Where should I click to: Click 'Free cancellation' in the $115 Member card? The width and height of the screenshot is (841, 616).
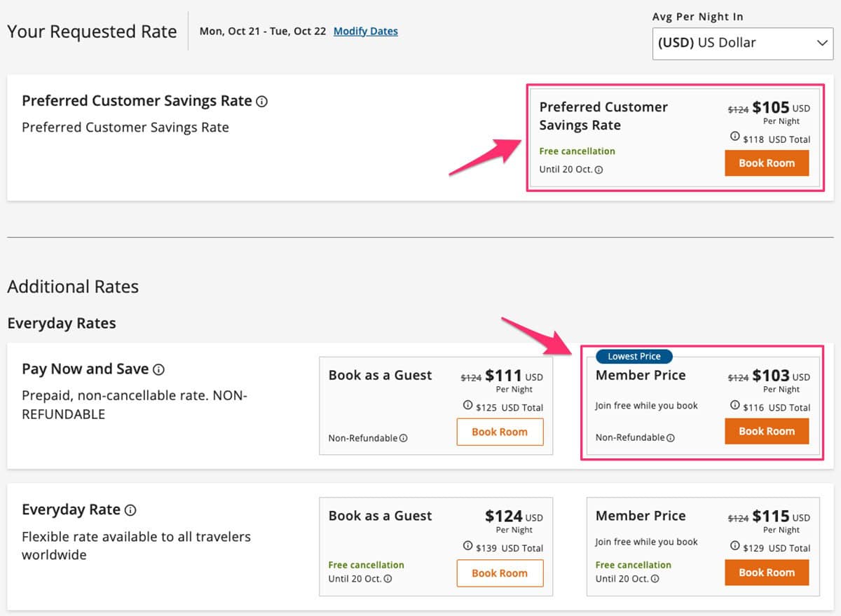pyautogui.click(x=634, y=565)
